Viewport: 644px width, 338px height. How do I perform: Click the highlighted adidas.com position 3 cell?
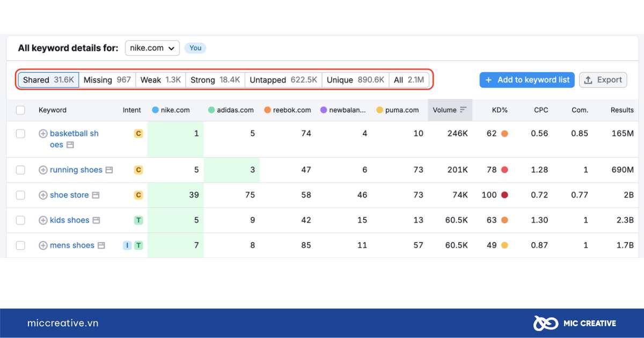(232, 170)
